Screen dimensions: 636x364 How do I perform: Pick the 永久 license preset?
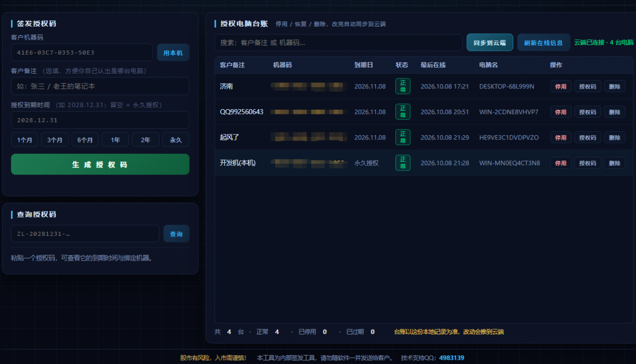tap(175, 140)
